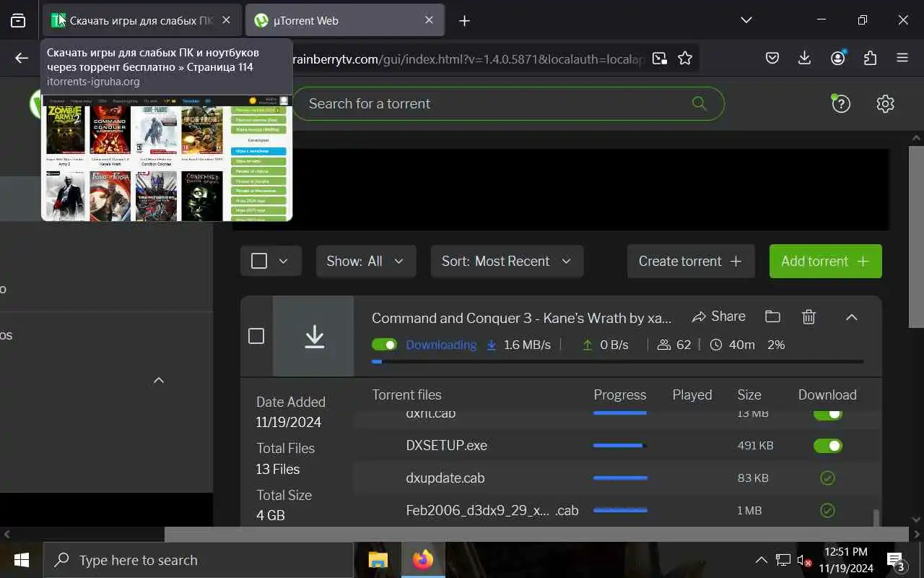Click the horizontal scrollbar at the bottom
Viewport: 924px width, 578px height.
tap(536, 535)
